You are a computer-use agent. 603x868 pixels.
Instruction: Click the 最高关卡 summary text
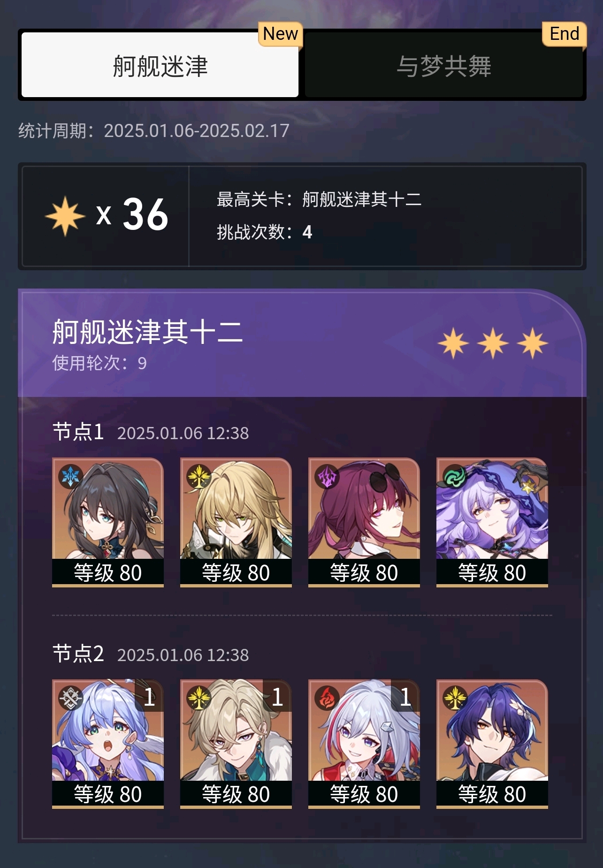(319, 199)
